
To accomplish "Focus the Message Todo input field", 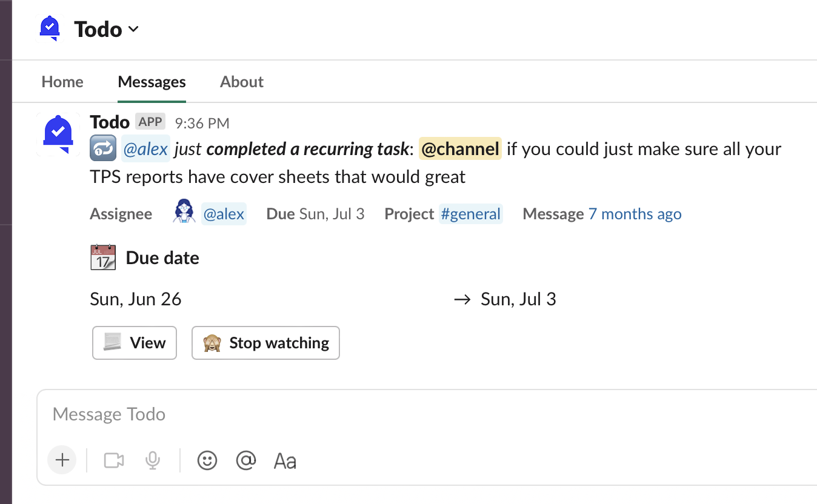I will [364, 414].
